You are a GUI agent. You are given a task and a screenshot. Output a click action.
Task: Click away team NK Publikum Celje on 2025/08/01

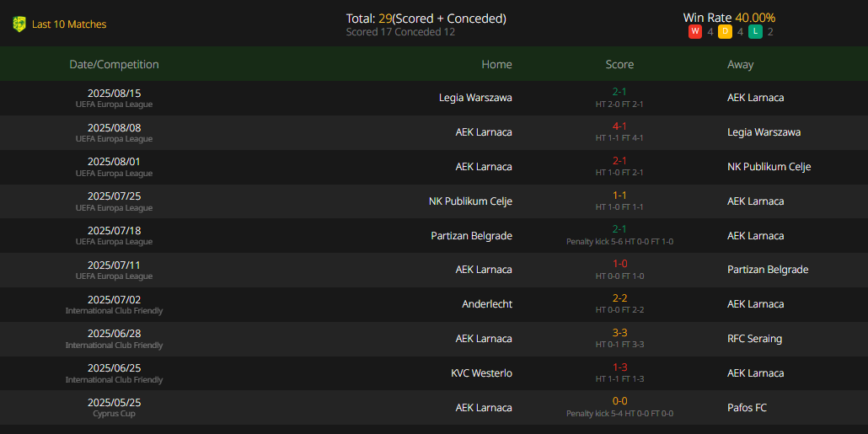point(769,167)
